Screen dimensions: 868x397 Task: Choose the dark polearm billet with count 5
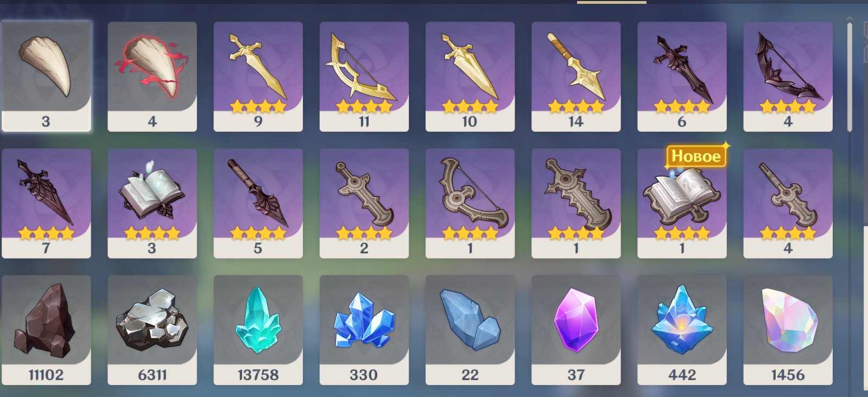tap(258, 203)
